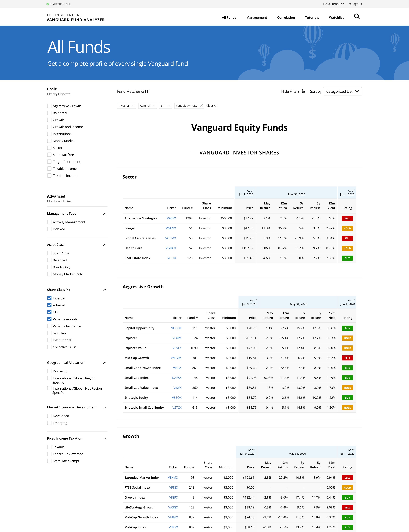Collapse the Market/Economic Development section
This screenshot has width=409, height=532.
click(105, 407)
